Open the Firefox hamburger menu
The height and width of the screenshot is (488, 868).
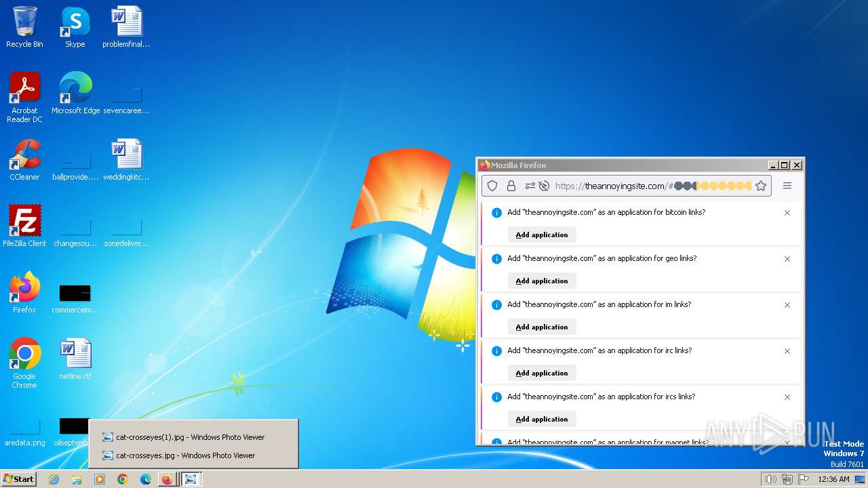click(787, 186)
